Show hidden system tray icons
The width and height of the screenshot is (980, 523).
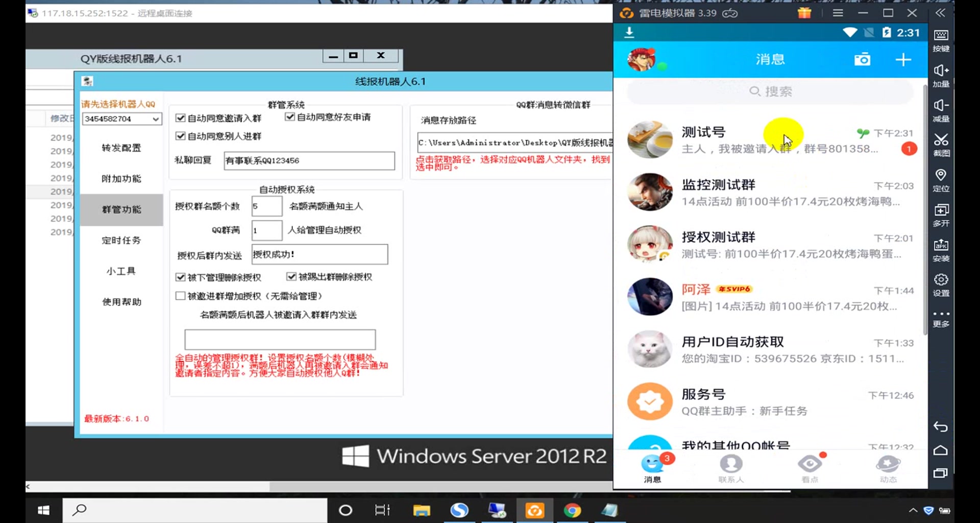[913, 510]
